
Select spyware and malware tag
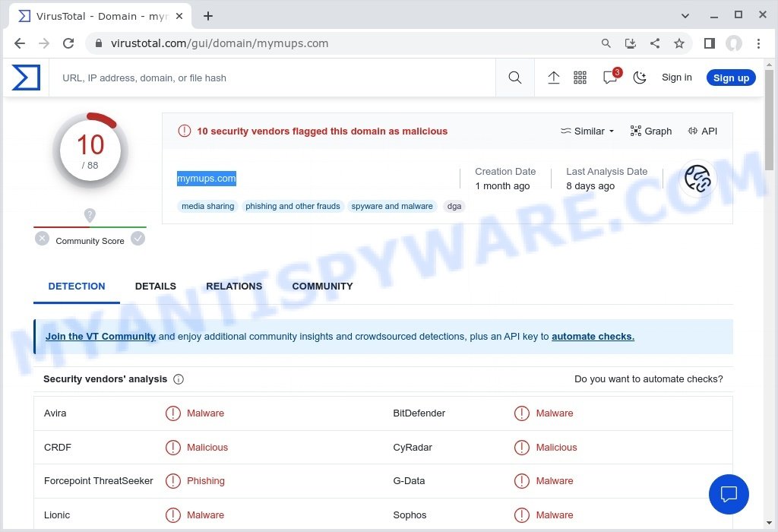(391, 206)
